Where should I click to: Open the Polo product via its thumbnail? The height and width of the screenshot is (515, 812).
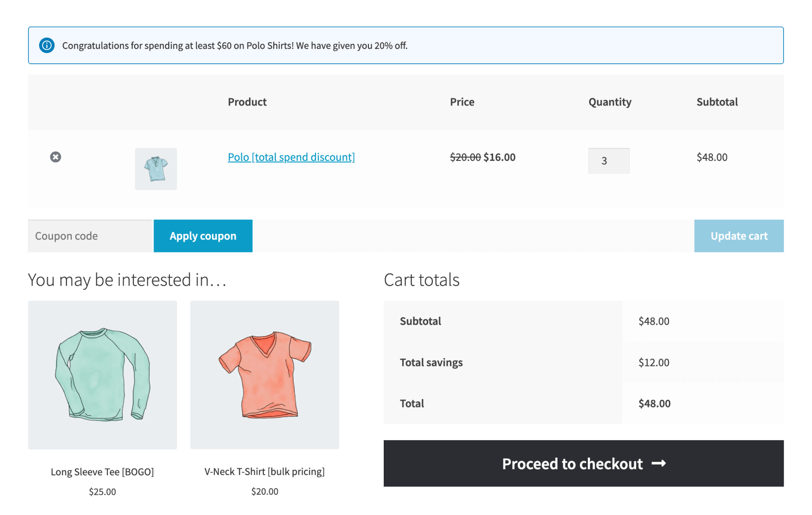click(x=155, y=168)
